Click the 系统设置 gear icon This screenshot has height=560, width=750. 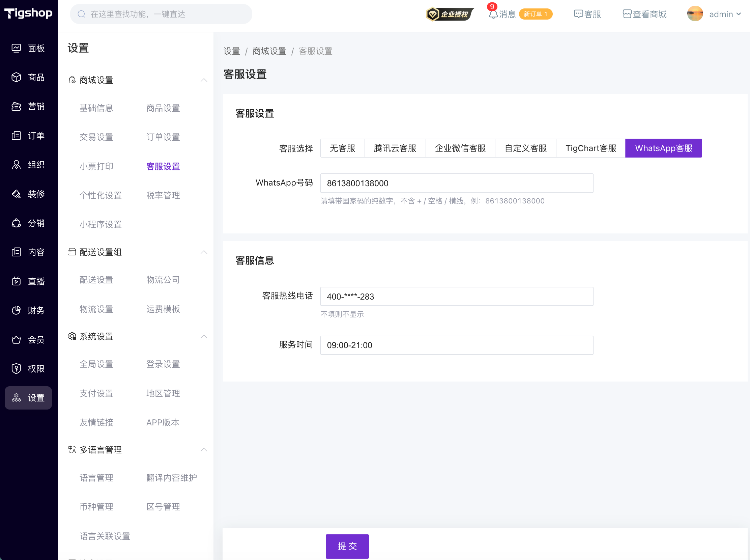tap(72, 337)
